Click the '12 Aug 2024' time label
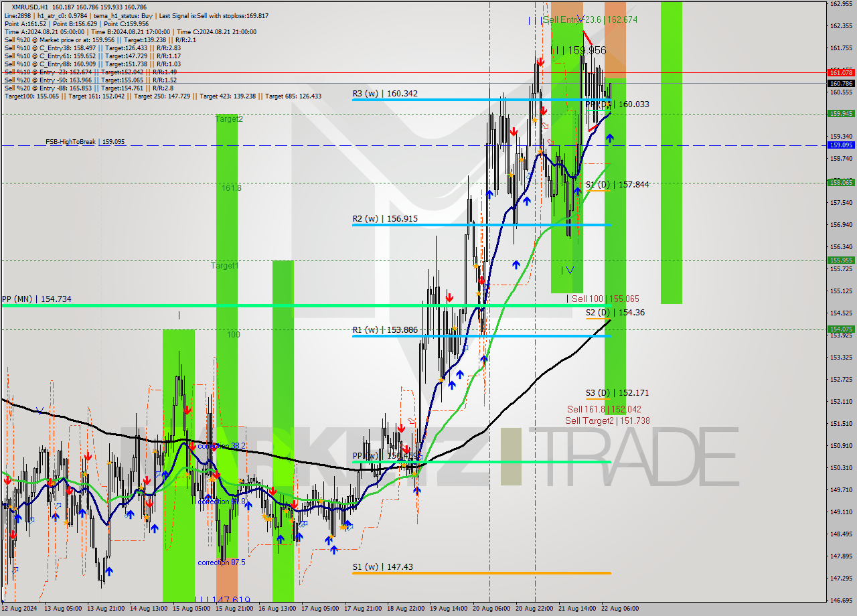Screen dimensions: 857x616 click(x=18, y=609)
